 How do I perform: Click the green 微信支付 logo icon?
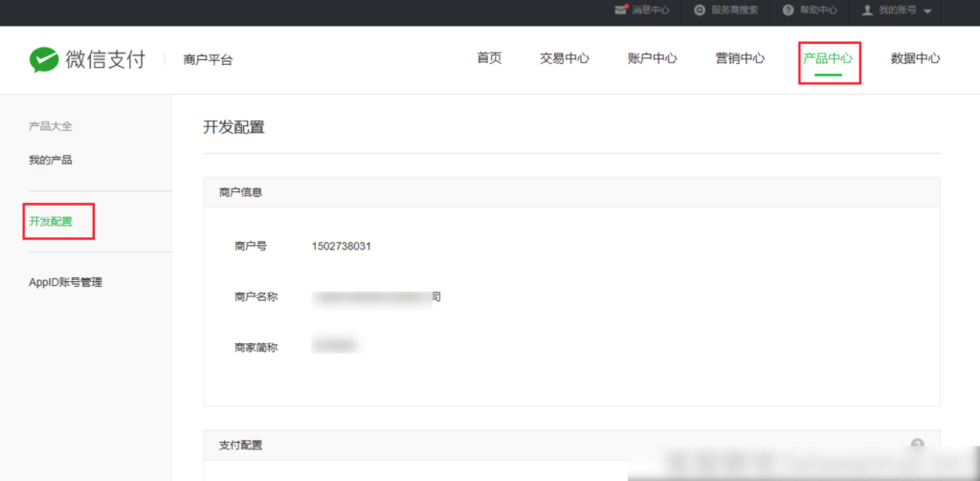(x=44, y=59)
